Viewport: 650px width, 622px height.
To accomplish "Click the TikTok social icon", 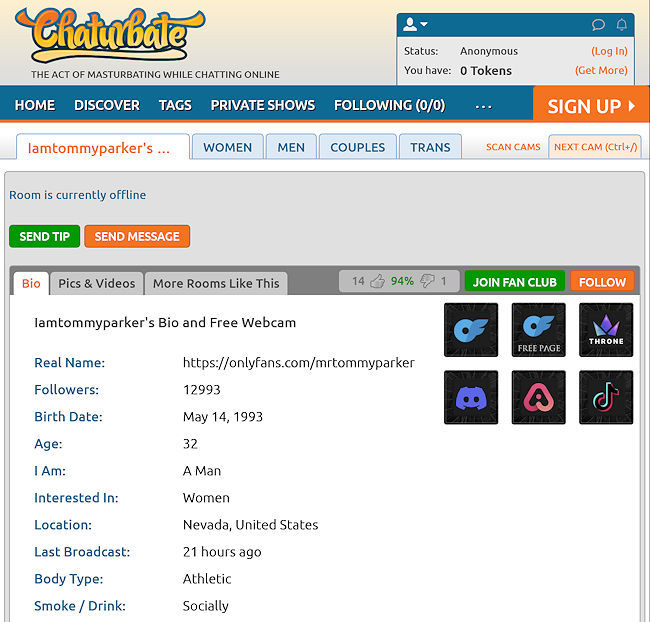I will tap(606, 397).
